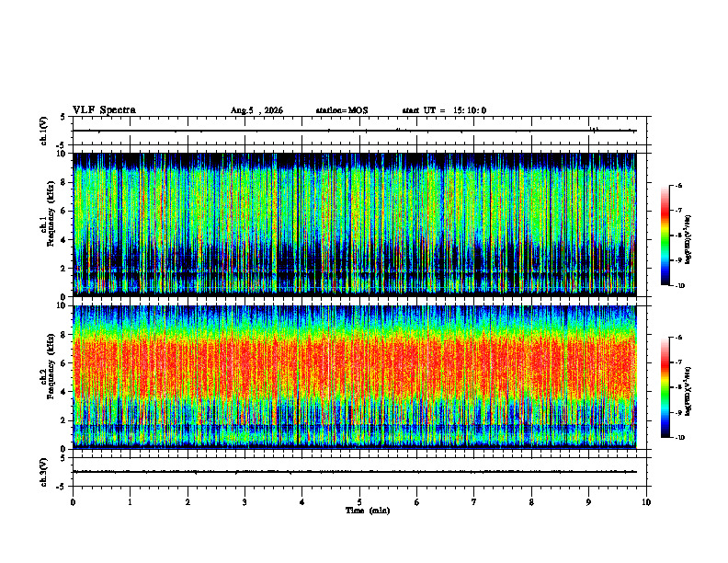The image size is (728, 563).
Task: Click the '-6' label on ch.1 colorbar
Action: 678,185
